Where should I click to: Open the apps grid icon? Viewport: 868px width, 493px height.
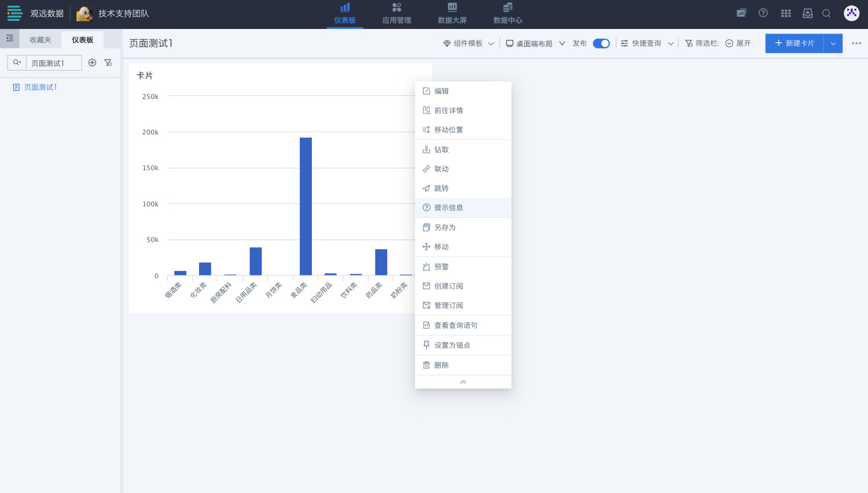coord(786,13)
